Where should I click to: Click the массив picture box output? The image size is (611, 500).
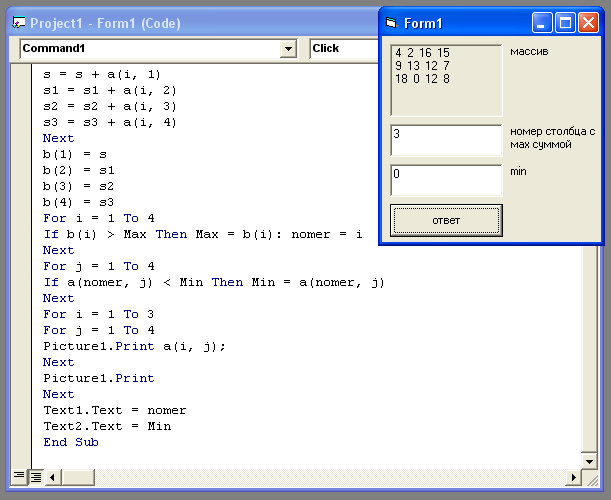click(x=446, y=80)
